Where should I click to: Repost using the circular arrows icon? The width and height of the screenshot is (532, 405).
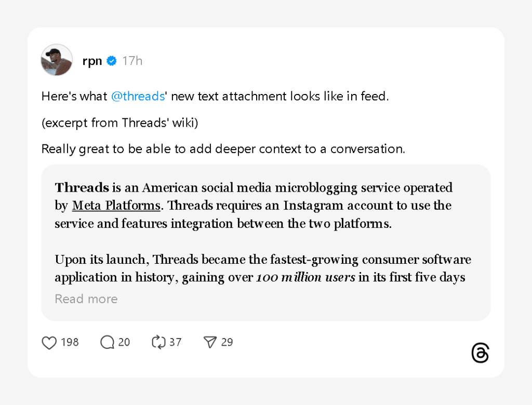(x=158, y=343)
